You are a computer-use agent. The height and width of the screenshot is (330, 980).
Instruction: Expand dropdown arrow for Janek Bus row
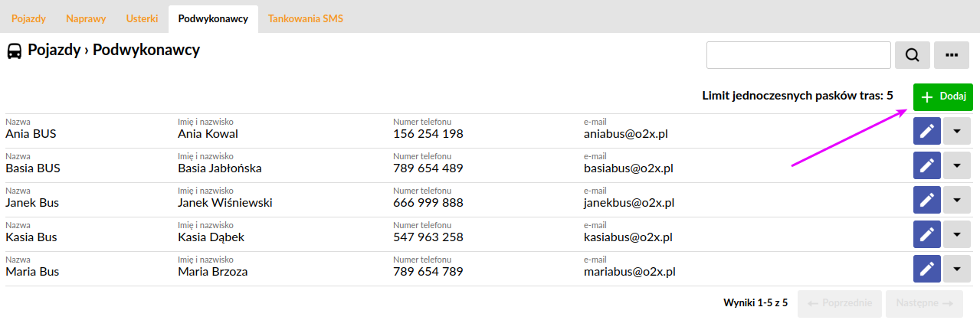pos(957,200)
